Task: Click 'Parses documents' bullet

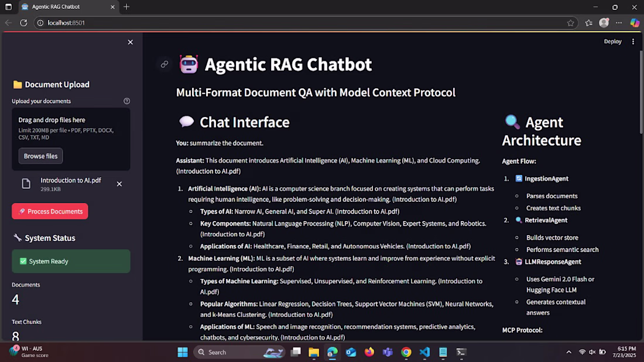Action: click(x=551, y=196)
